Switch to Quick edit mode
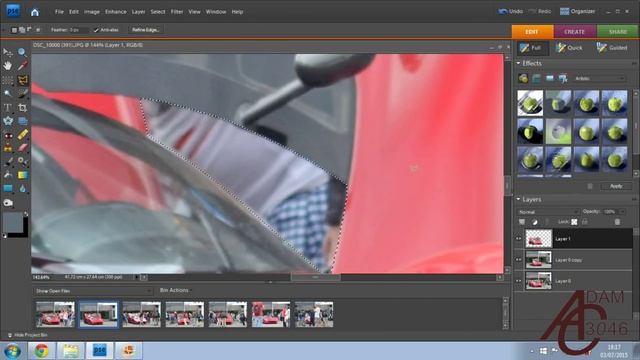Viewport: 640px width, 360px height. click(570, 48)
